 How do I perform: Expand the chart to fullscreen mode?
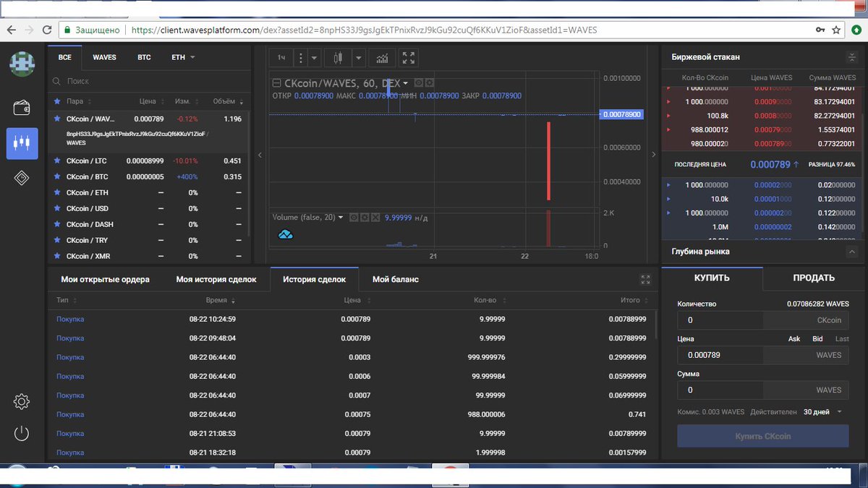[x=408, y=57]
